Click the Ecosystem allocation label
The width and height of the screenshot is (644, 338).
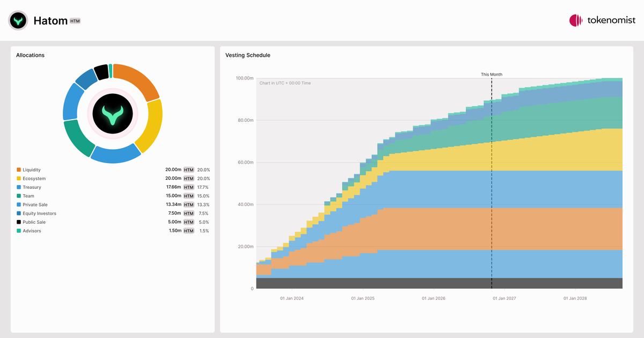[34, 179]
